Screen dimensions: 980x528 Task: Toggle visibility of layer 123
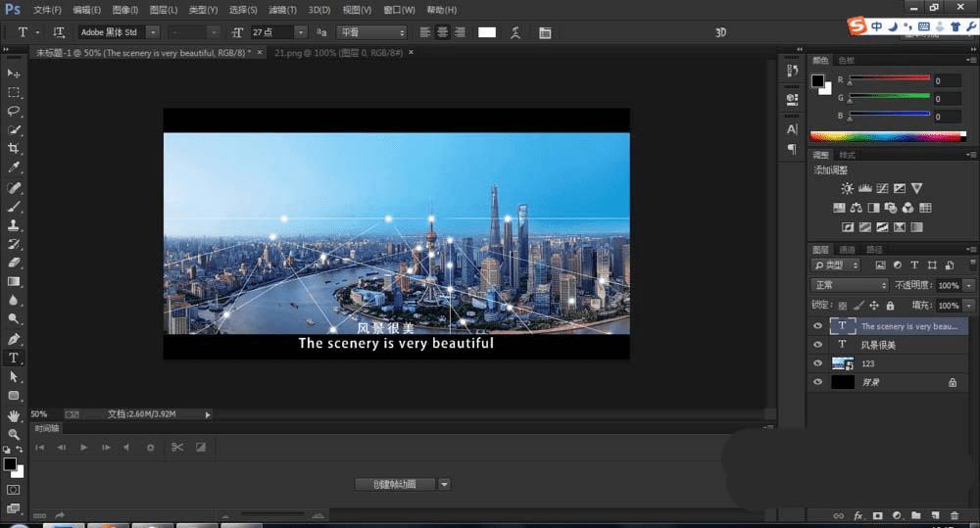tap(817, 363)
